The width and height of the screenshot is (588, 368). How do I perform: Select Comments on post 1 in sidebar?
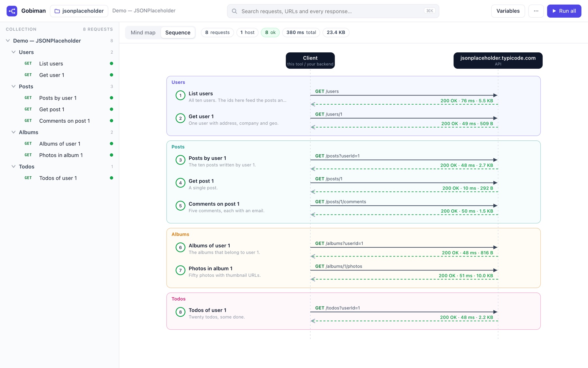(x=59, y=121)
